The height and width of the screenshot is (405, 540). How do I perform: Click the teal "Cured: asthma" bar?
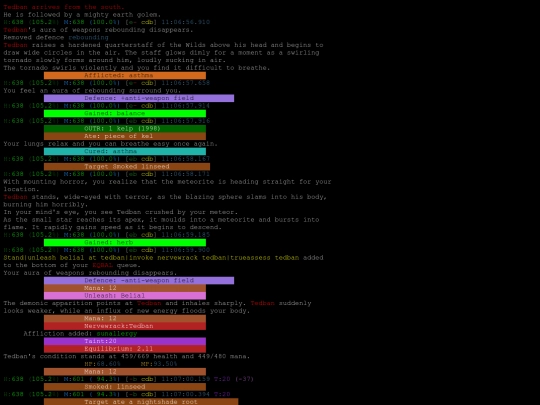pyautogui.click(x=125, y=151)
